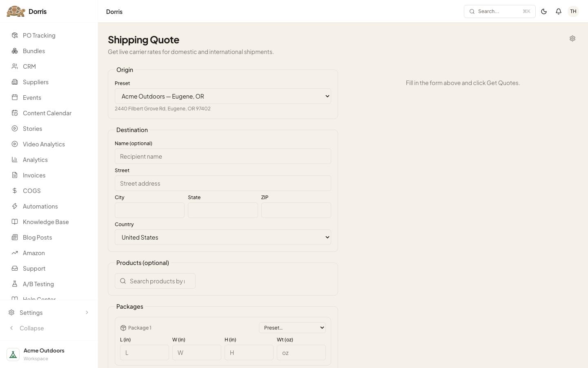The height and width of the screenshot is (368, 588).
Task: Focus the package length L field
Action: [x=145, y=352]
